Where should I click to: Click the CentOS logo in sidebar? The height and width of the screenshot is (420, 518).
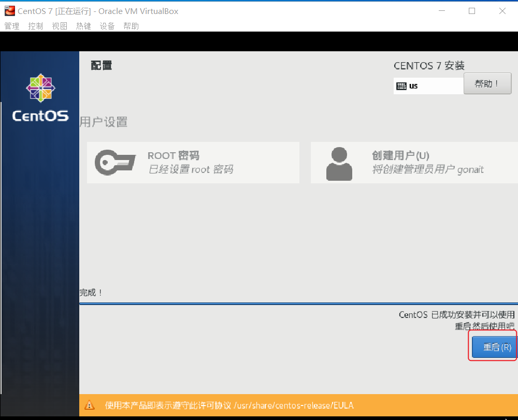pyautogui.click(x=40, y=98)
